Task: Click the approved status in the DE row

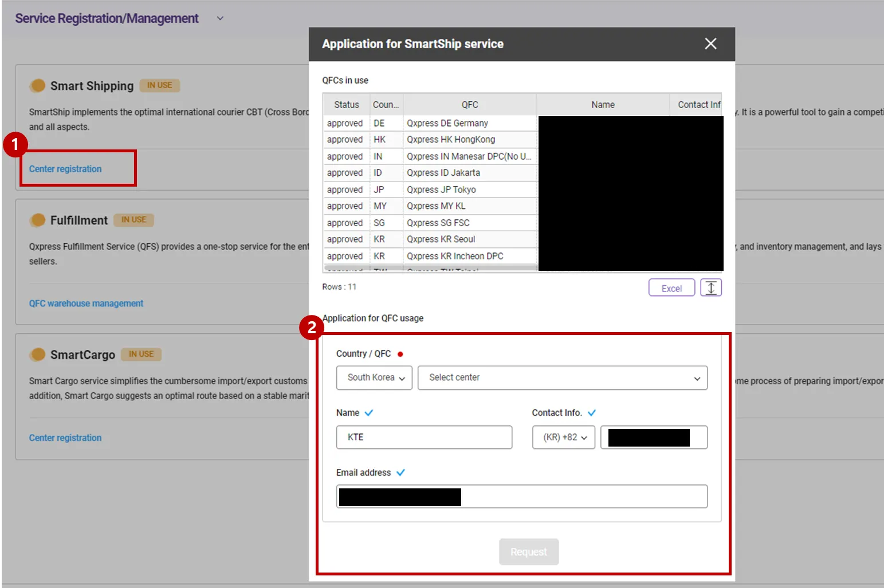Action: (x=345, y=123)
